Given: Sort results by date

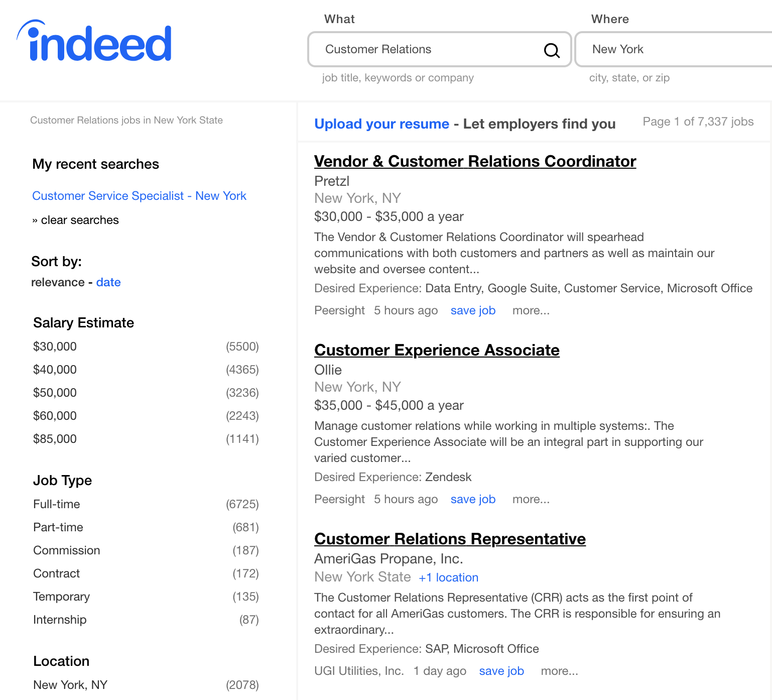Looking at the screenshot, I should point(108,283).
